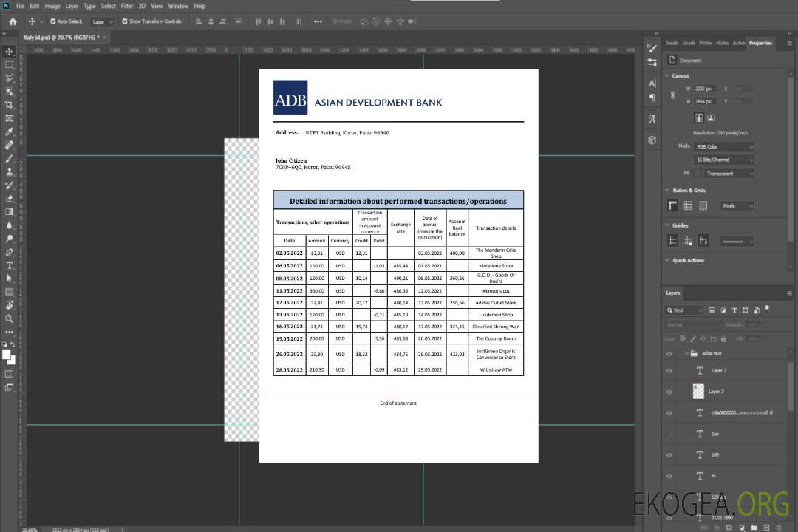The image size is (798, 532).
Task: Select the Zoom tool
Action: click(x=10, y=318)
